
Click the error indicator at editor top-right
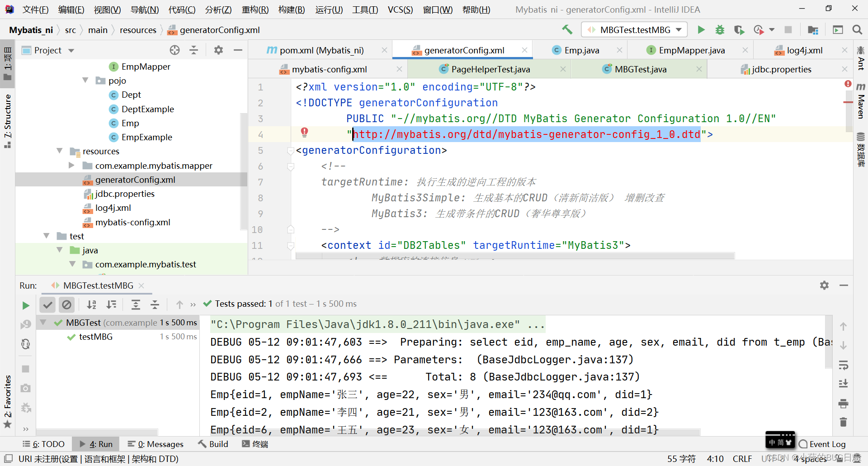pos(848,84)
